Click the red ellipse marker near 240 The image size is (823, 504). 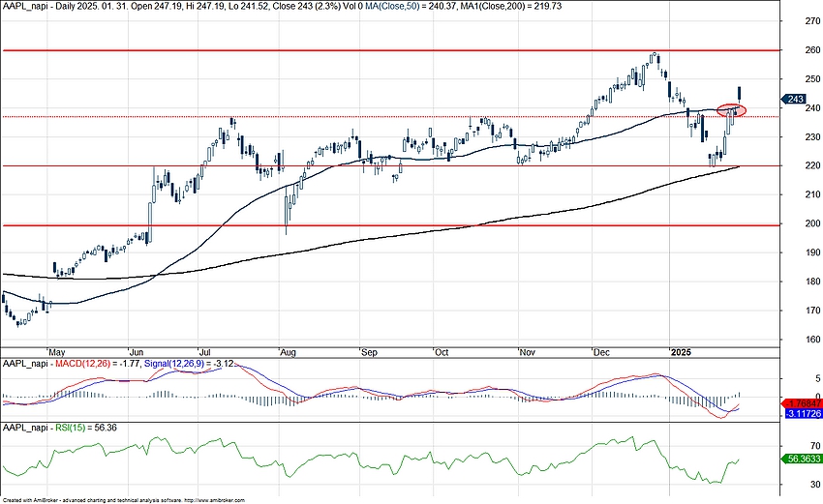(732, 110)
